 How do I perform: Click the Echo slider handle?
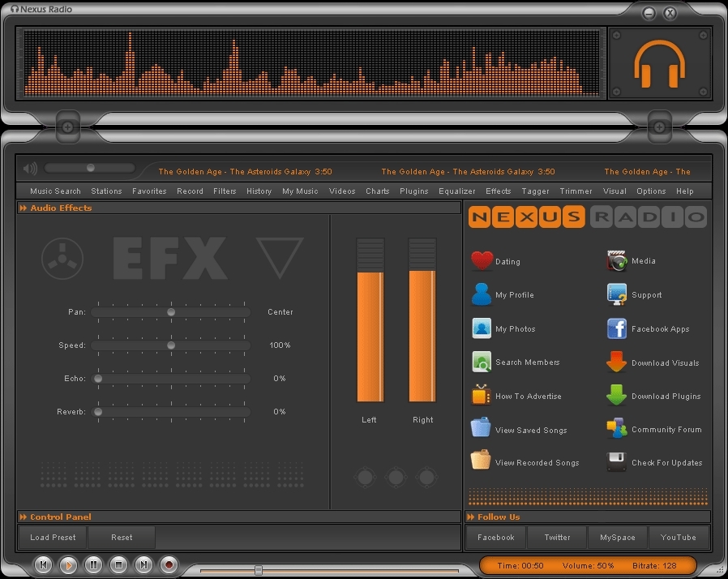tap(98, 379)
